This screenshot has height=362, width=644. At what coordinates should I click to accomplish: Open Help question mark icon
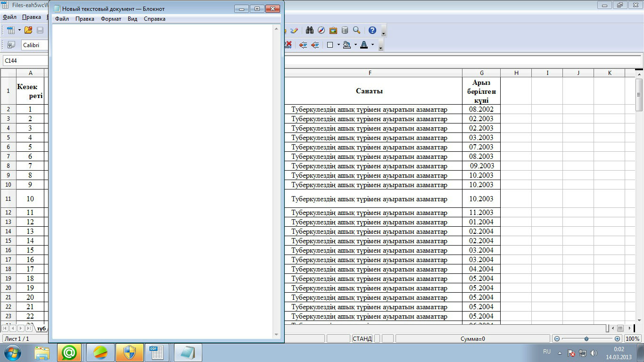coord(372,30)
